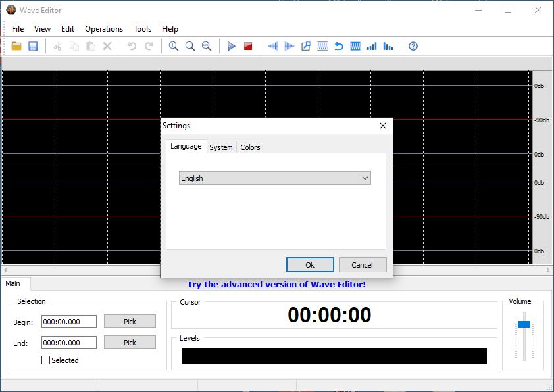
Task: Click the Redo arrow icon
Action: pyautogui.click(x=149, y=46)
